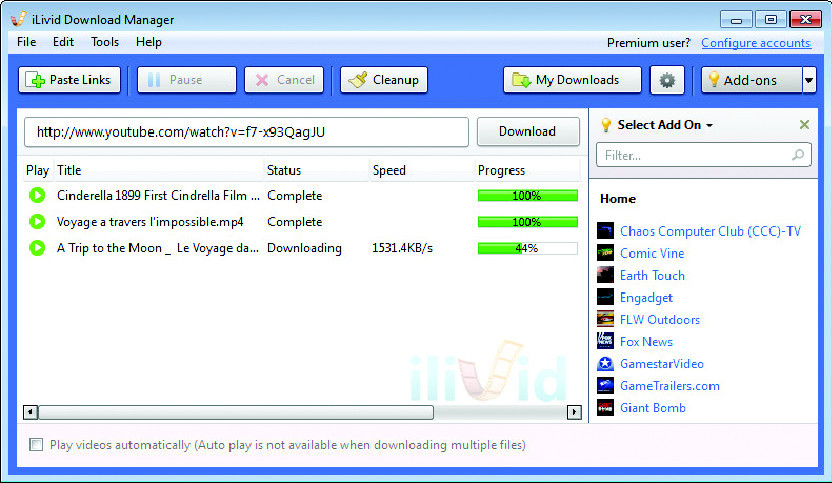Click the Download button

click(x=527, y=132)
